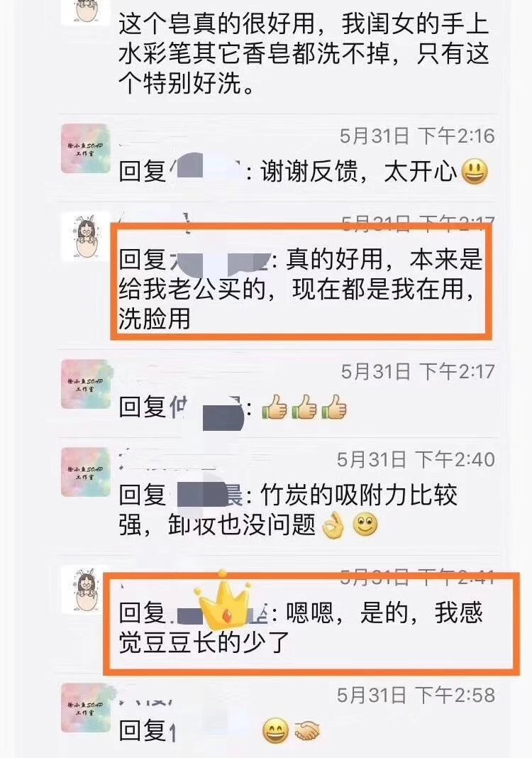532x758 pixels.
Task: Click the smiley emoji after 太开心
Action: tap(475, 172)
